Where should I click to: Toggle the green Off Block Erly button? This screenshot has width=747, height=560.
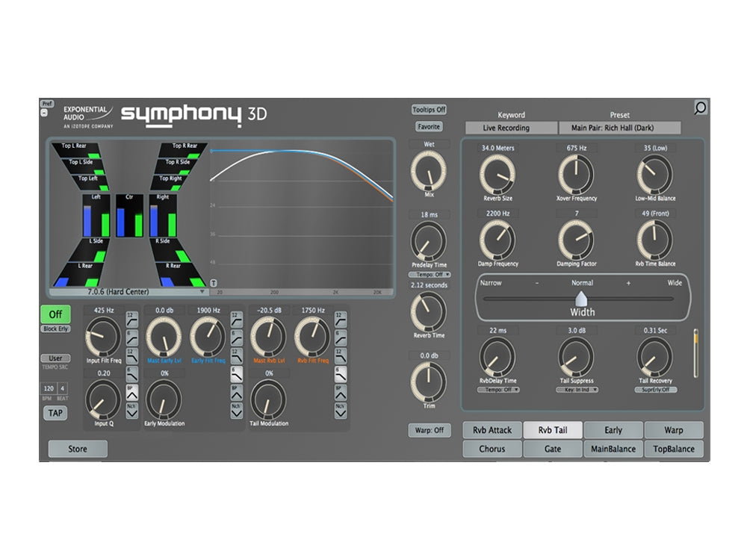pyautogui.click(x=55, y=314)
